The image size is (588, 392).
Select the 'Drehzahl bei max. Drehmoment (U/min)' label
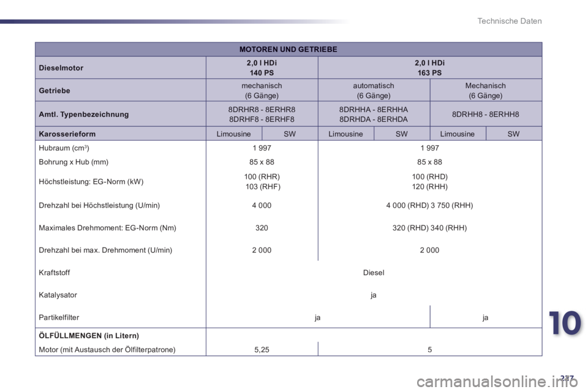105,250
